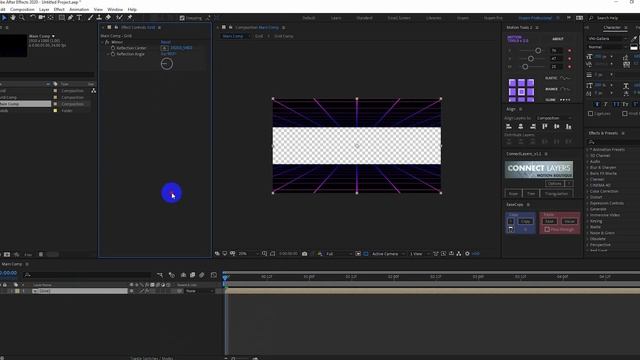Screen dimensions: 640x360
Task: Click the eyedropper icon in Character panel
Action: pos(633,39)
